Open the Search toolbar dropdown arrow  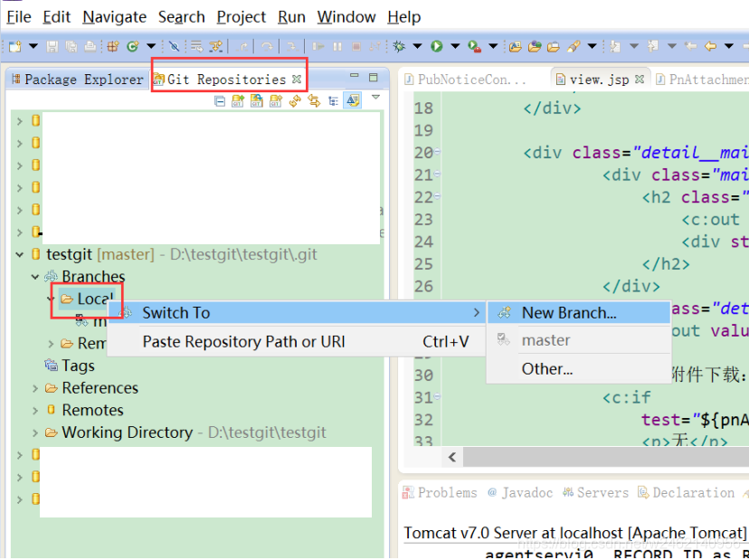click(x=592, y=46)
